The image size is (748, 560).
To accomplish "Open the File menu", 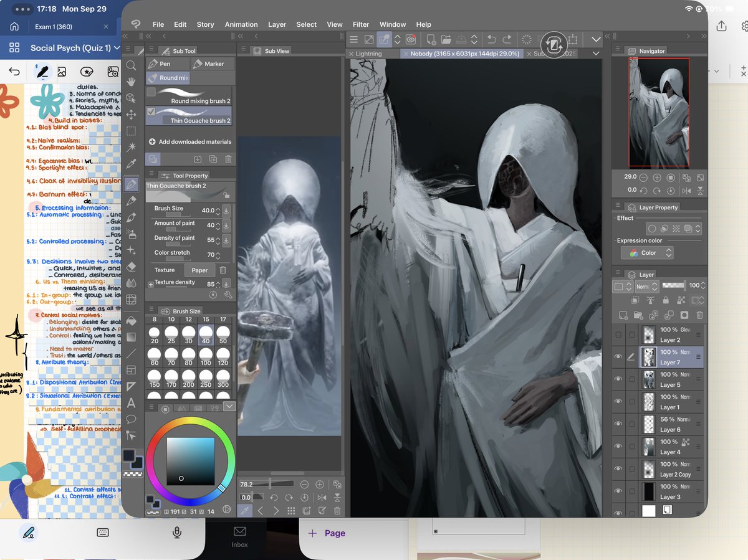I will point(158,24).
